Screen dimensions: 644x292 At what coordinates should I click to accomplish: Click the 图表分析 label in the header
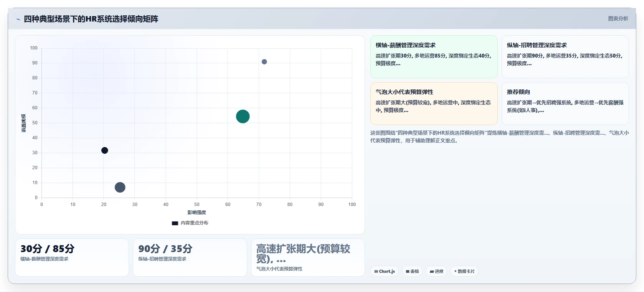pyautogui.click(x=618, y=18)
